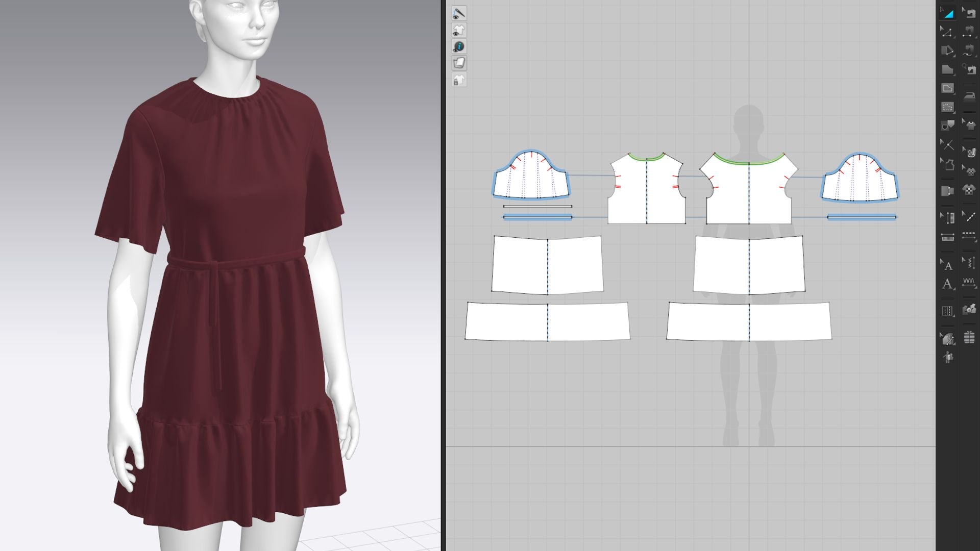Choose the solid polygon pattern creation tool
The width and height of the screenshot is (980, 551).
(x=947, y=69)
